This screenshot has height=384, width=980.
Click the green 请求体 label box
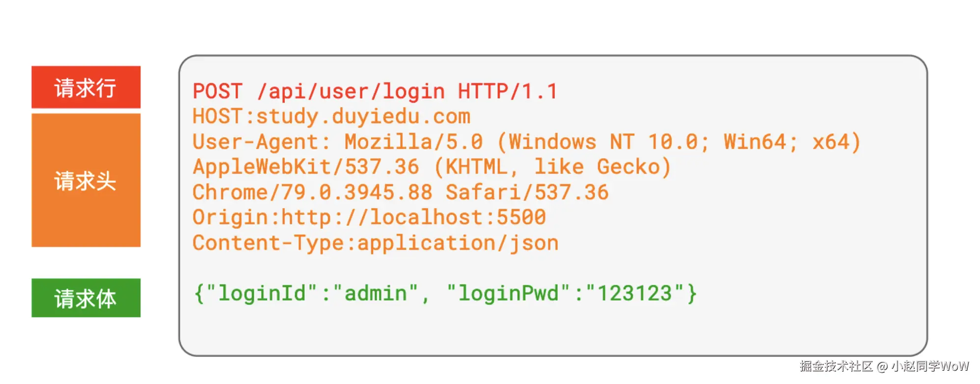86,298
